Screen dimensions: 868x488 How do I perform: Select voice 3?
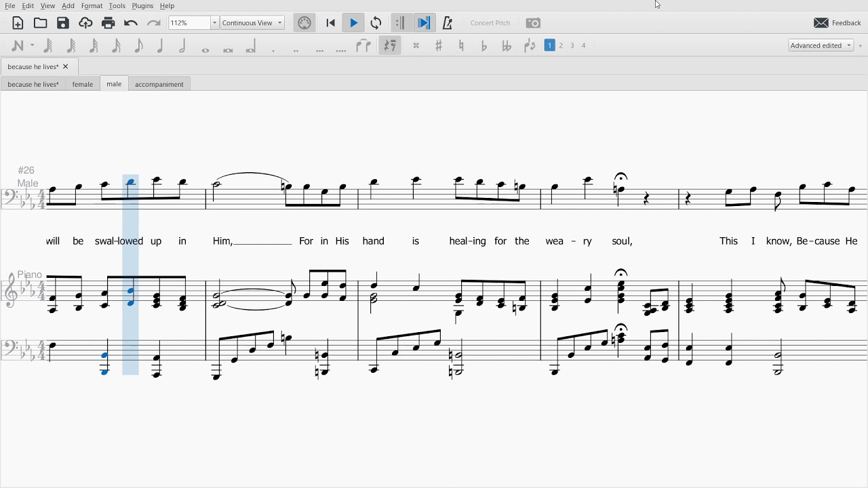[572, 45]
